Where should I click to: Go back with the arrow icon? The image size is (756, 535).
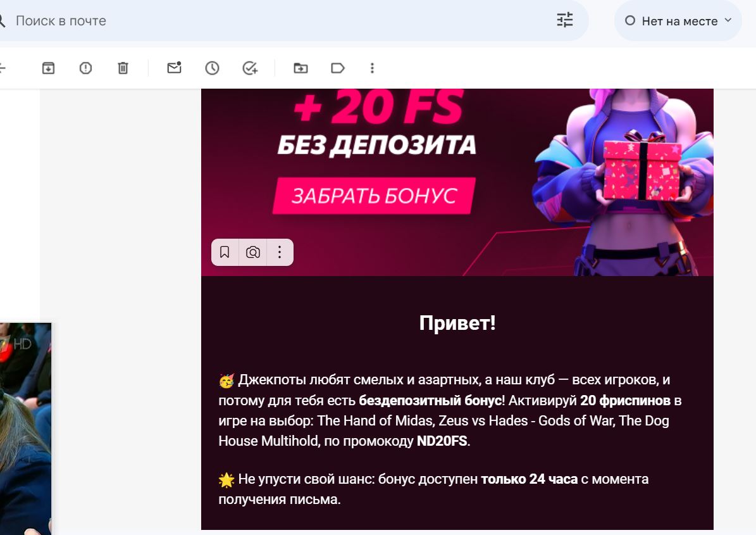click(3, 68)
